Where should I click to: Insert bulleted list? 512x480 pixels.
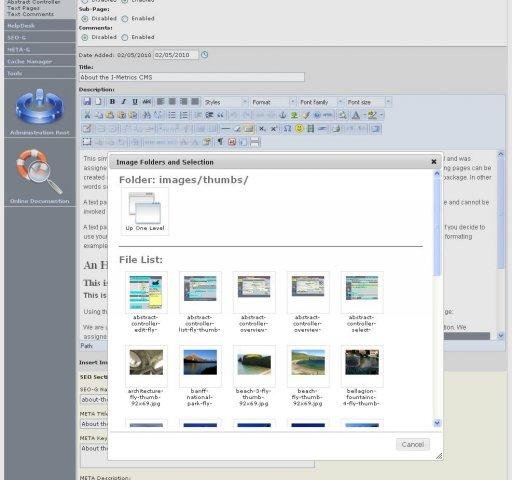172,115
